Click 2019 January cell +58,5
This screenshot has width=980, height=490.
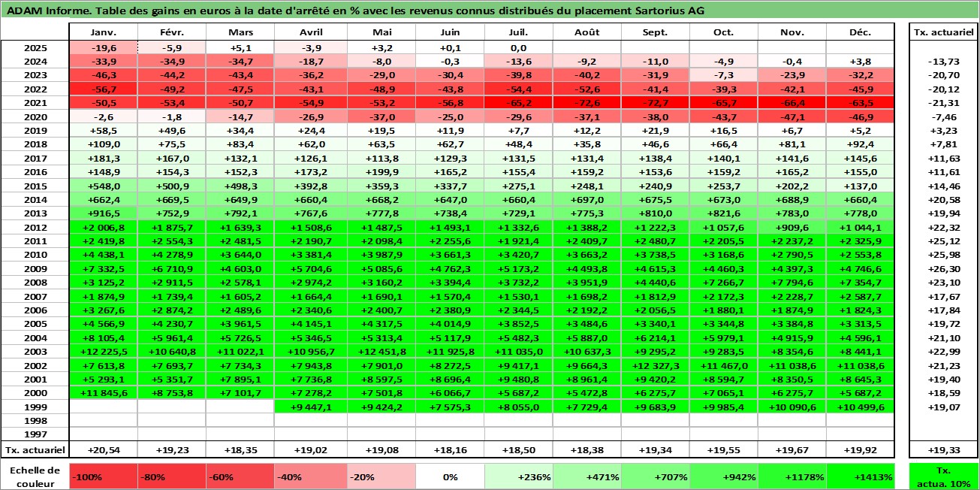click(103, 130)
